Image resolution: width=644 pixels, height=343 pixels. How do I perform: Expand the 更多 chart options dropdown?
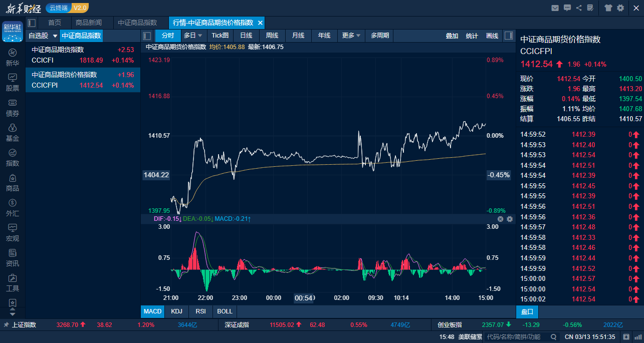tap(352, 36)
